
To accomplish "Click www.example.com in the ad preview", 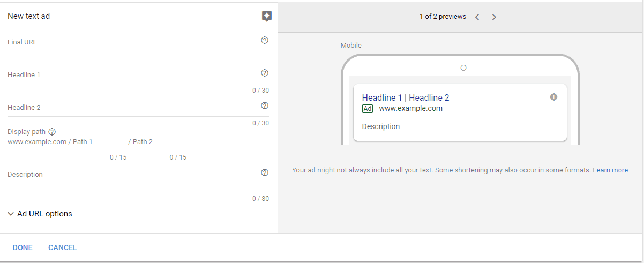I will pyautogui.click(x=411, y=108).
